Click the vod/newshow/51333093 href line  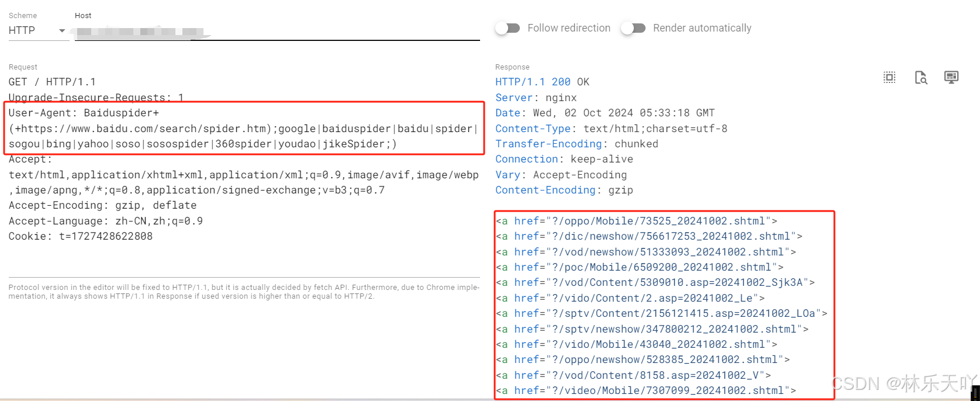pyautogui.click(x=646, y=252)
